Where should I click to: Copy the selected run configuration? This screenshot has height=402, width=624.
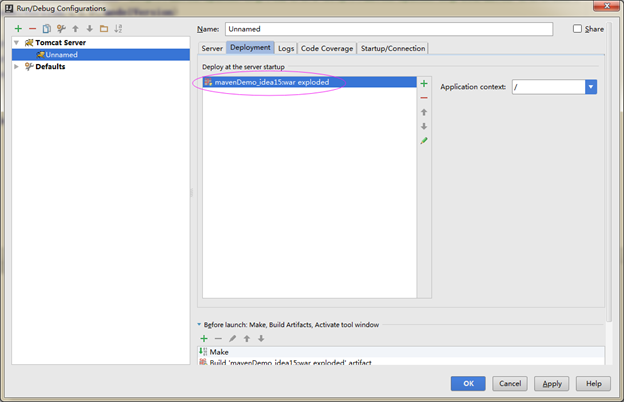(x=46, y=29)
